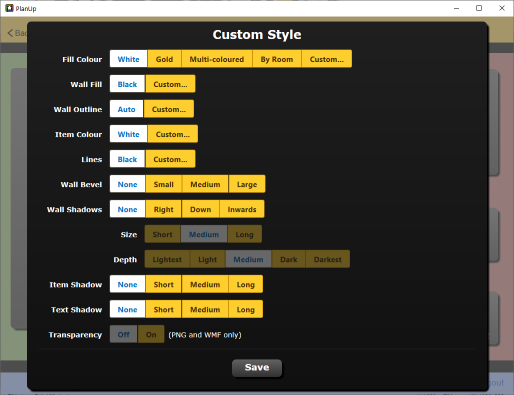Viewport: 514px width, 395px height.
Task: Choose Medium shadow Size
Action: point(204,234)
